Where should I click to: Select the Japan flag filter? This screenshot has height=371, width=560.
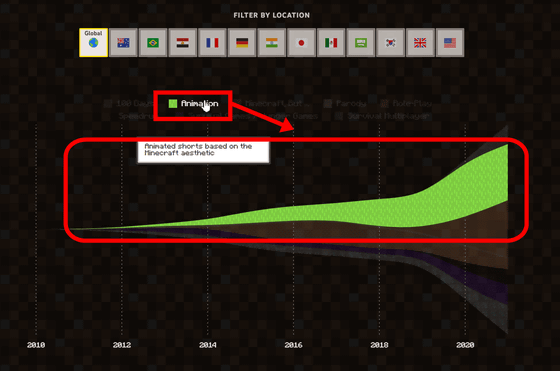(x=301, y=42)
